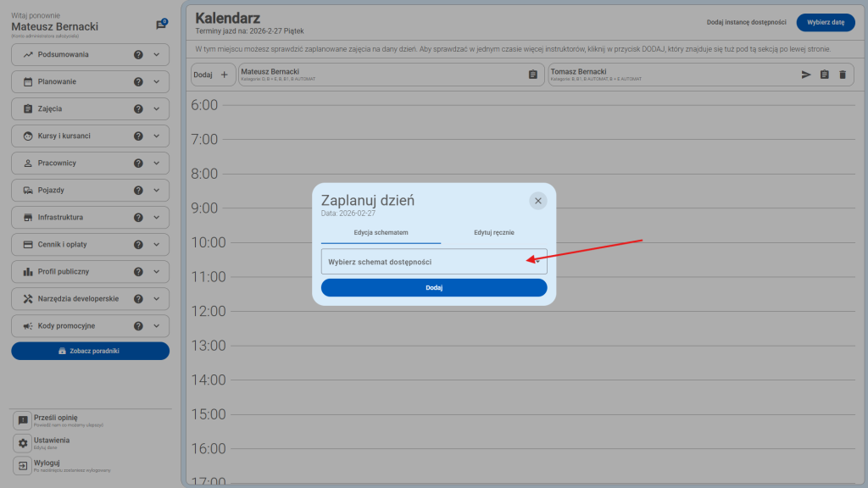Click the Wyloguj logout icon
The width and height of the screenshot is (868, 488).
22,465
